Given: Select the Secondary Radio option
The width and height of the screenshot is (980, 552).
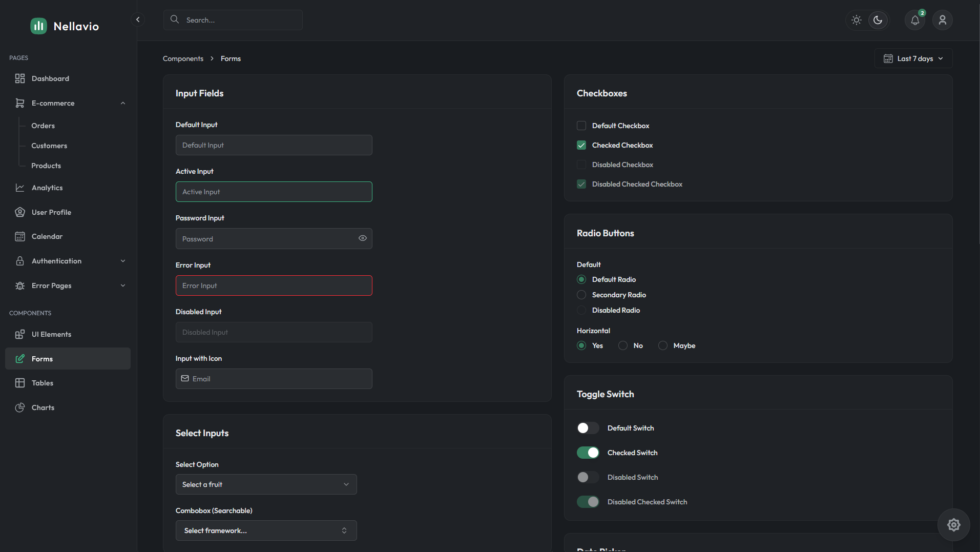Looking at the screenshot, I should coord(581,295).
